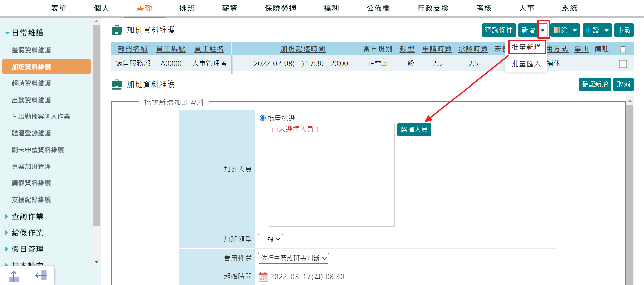Screen dimensions: 644x285
Task: Open the 排班 top menu
Action: point(187,8)
